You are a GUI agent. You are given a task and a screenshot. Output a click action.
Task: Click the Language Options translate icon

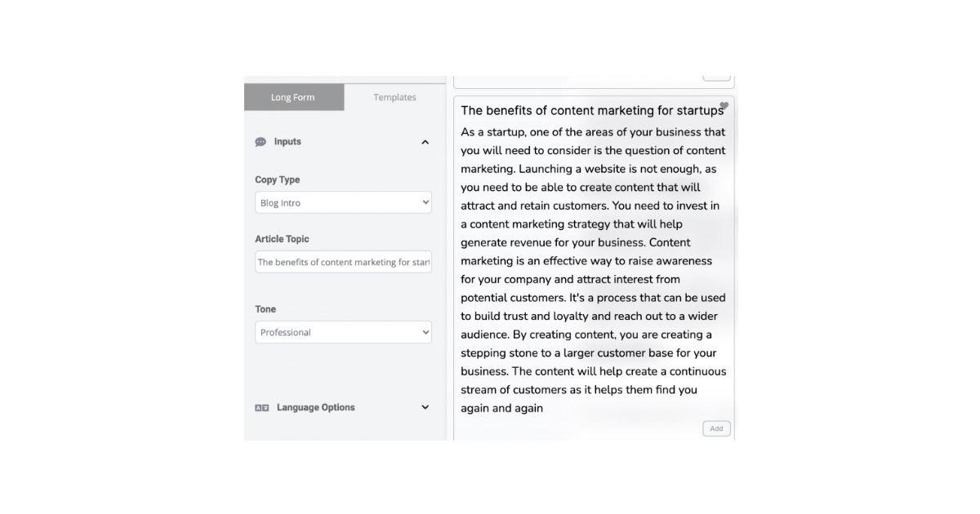coord(261,408)
